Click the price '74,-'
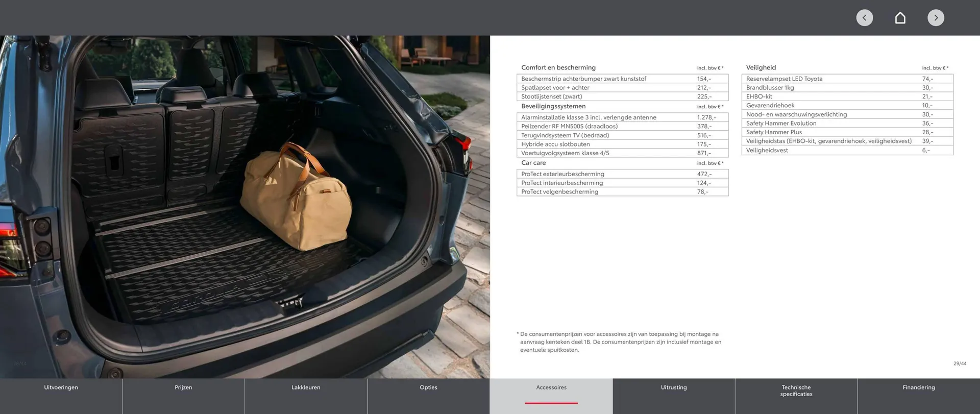 927,79
